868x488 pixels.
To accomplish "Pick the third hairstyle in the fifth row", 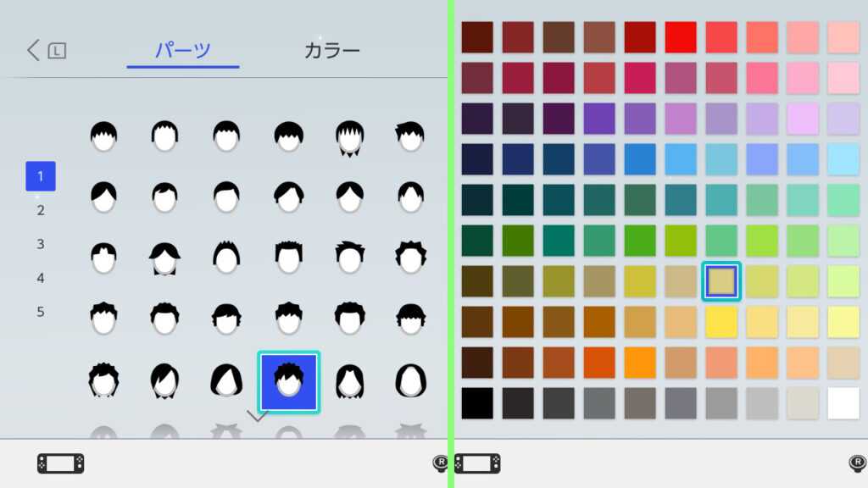I will [x=226, y=380].
